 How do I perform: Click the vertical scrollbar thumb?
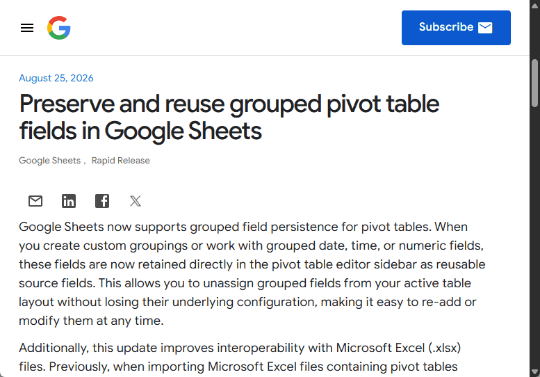coord(535,83)
